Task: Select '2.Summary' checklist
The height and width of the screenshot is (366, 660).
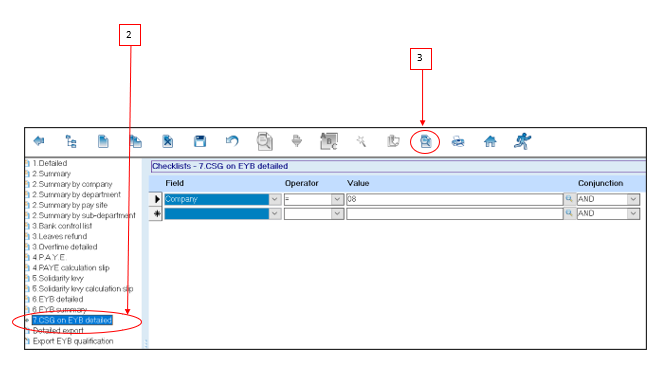Action: click(x=51, y=174)
